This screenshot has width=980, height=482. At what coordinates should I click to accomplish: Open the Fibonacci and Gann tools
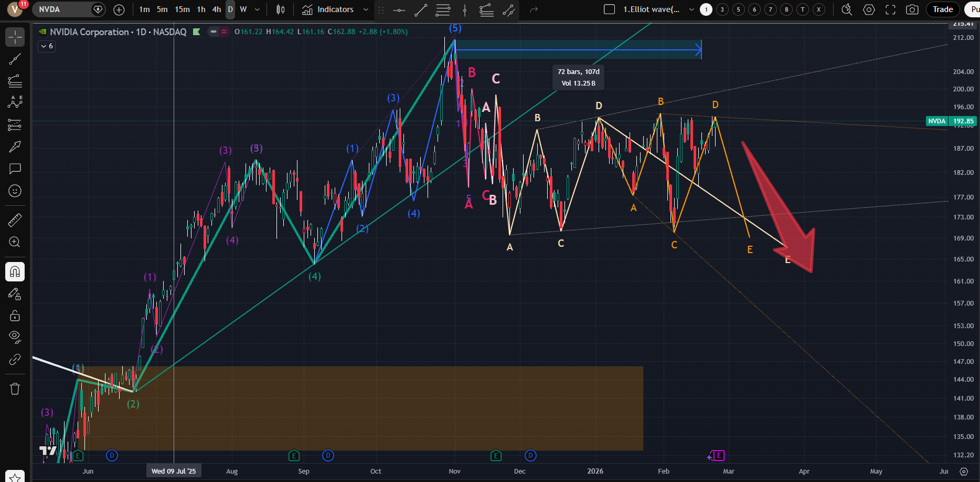click(15, 81)
